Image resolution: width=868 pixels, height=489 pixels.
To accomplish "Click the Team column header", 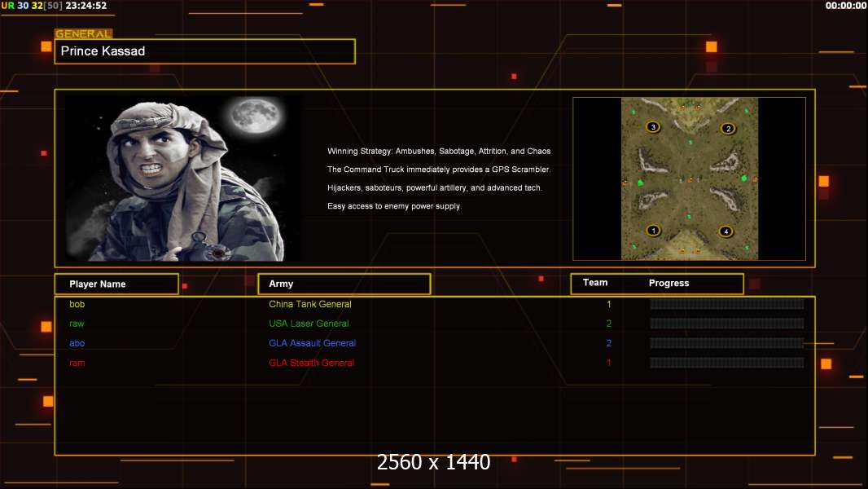I will pyautogui.click(x=595, y=283).
